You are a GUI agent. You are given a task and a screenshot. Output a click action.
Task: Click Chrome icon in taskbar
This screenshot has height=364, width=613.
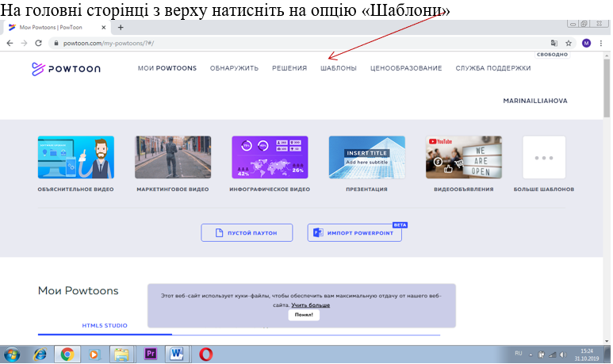pos(67,354)
